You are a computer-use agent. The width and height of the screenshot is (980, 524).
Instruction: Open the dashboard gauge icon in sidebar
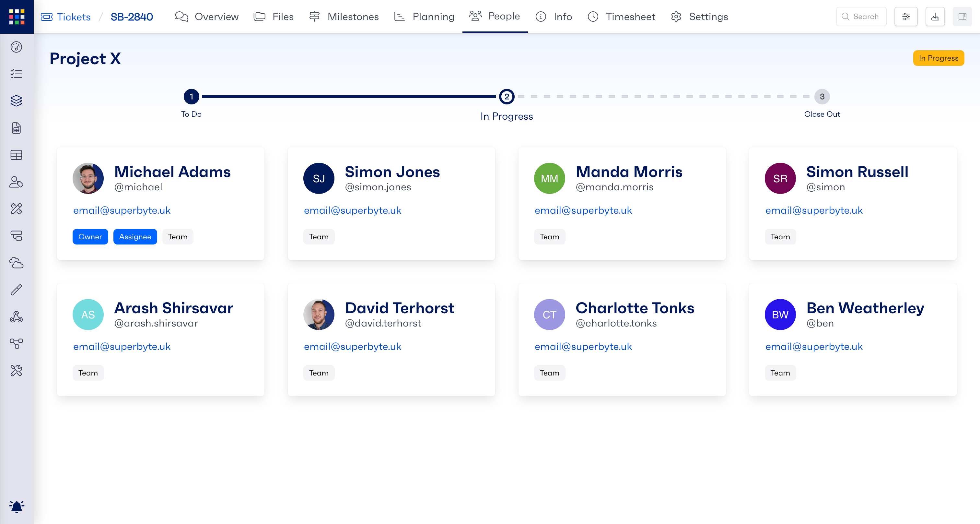[16, 47]
